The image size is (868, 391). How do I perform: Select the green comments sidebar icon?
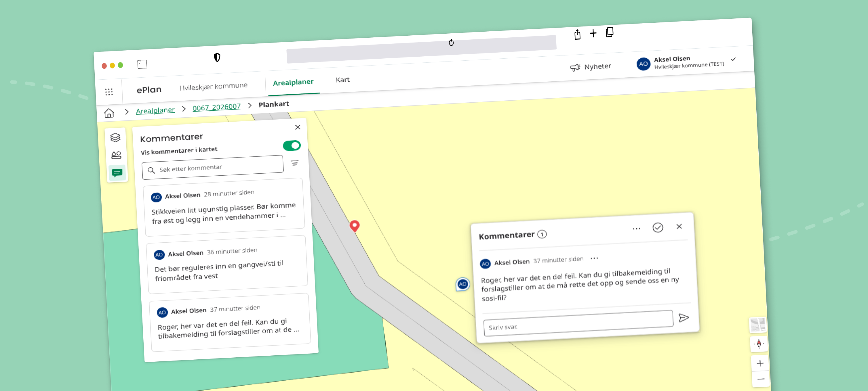click(x=117, y=173)
